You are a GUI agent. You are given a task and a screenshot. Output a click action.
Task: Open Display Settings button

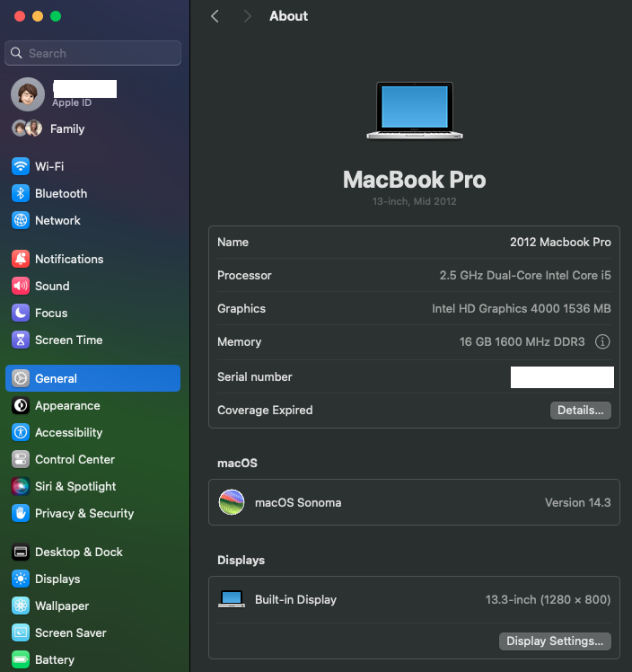pyautogui.click(x=555, y=641)
